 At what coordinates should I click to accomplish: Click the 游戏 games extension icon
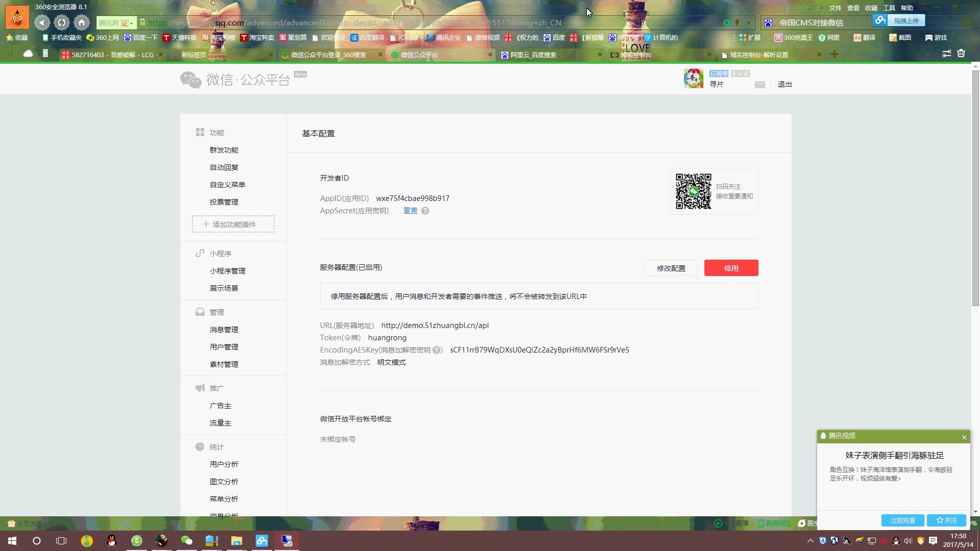(936, 38)
